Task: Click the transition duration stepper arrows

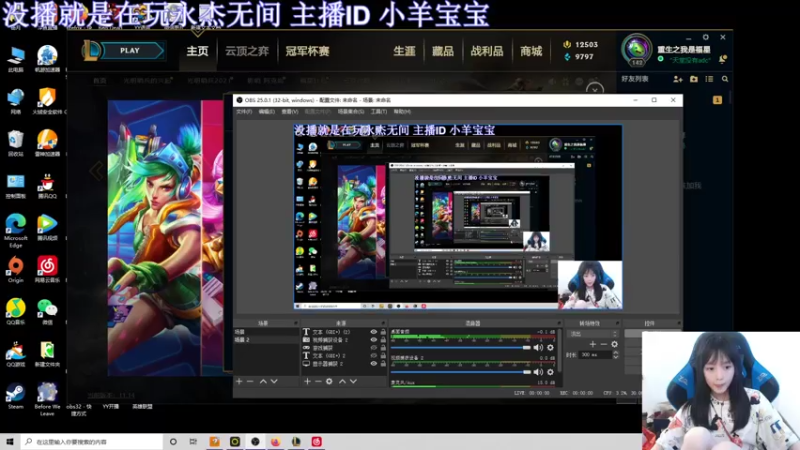Action: tap(615, 355)
